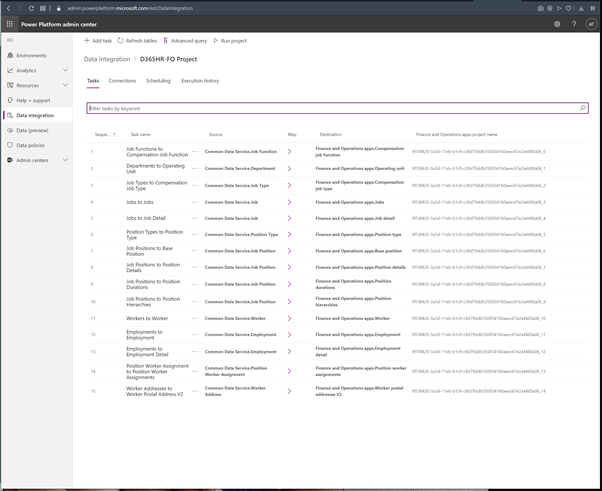Click Refresh tables
602x491 pixels.
[x=137, y=41]
